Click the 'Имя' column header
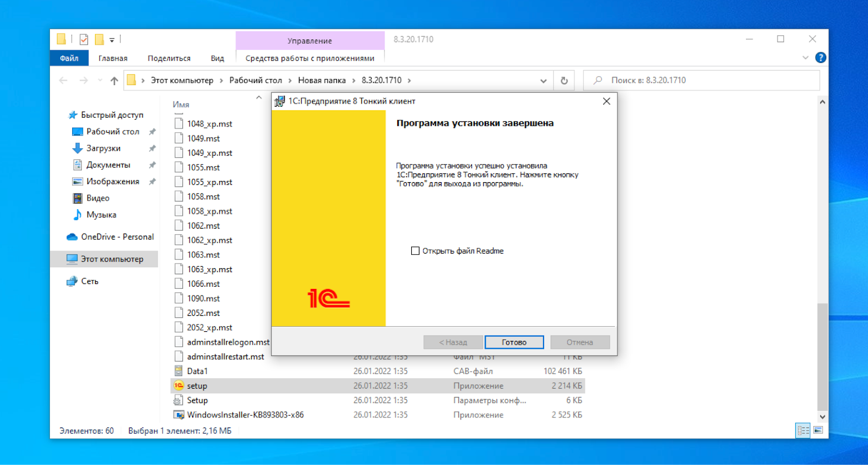The width and height of the screenshot is (868, 465). tap(181, 105)
